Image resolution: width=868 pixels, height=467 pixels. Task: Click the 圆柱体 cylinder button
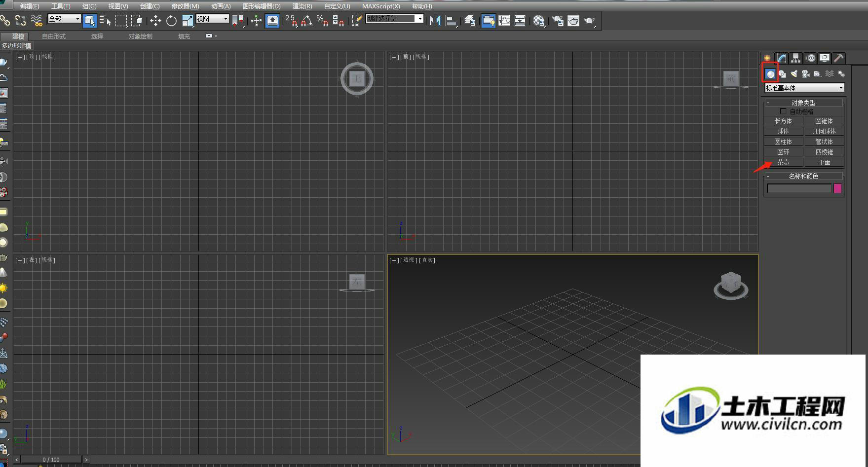point(783,142)
